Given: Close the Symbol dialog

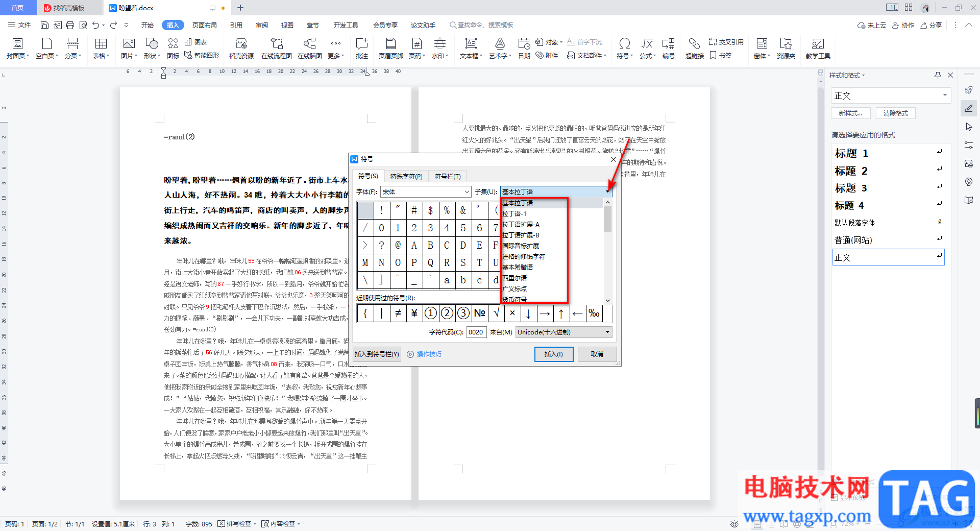Looking at the screenshot, I should point(614,159).
